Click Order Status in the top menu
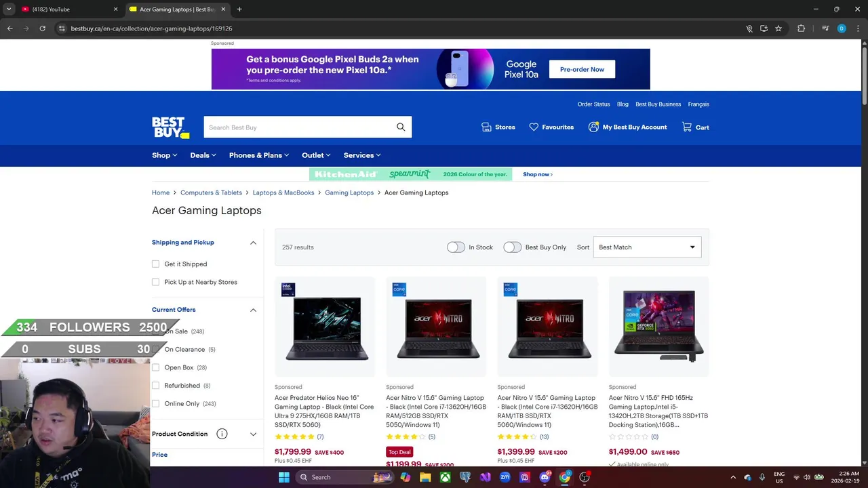 tap(593, 104)
